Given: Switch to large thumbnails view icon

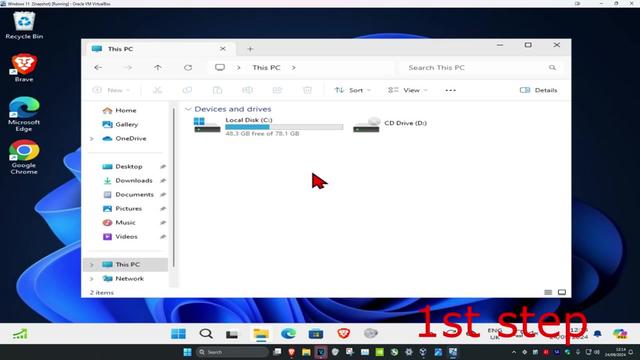Looking at the screenshot, I should 562,292.
